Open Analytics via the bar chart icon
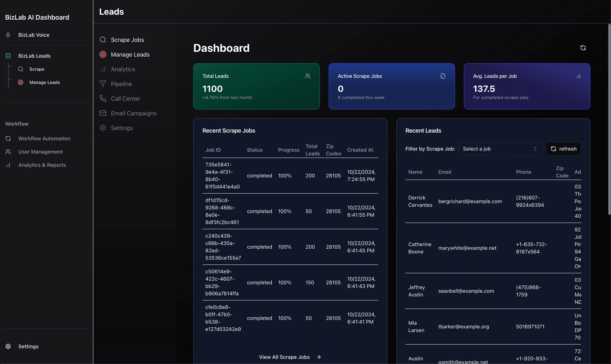 [x=103, y=69]
